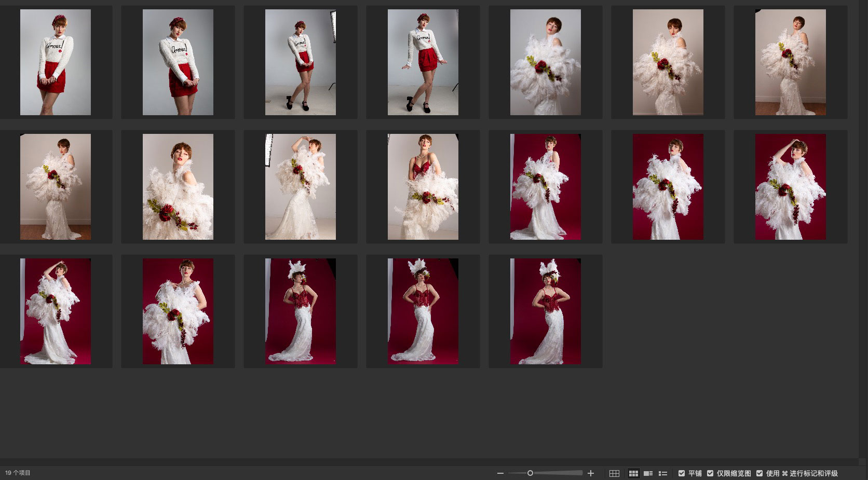Uncheck the 仅限缩览图 option
Screen dimensions: 868x480
tap(710, 473)
